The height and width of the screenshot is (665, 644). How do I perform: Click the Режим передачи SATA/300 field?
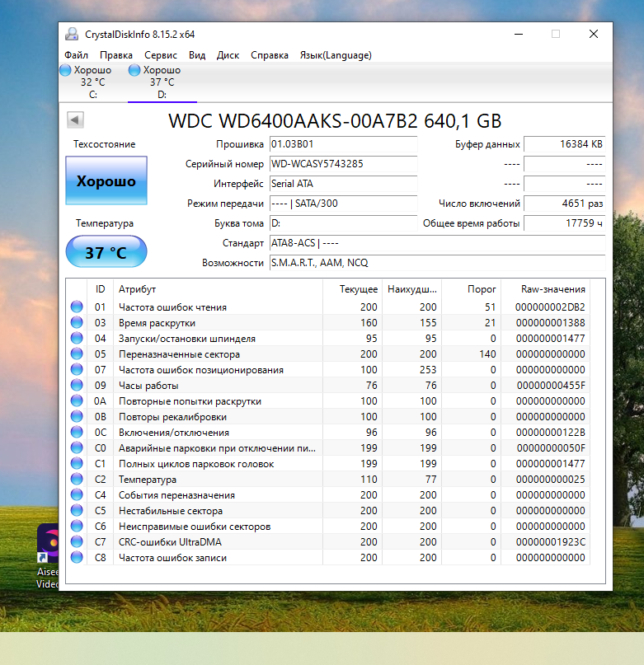click(x=343, y=204)
